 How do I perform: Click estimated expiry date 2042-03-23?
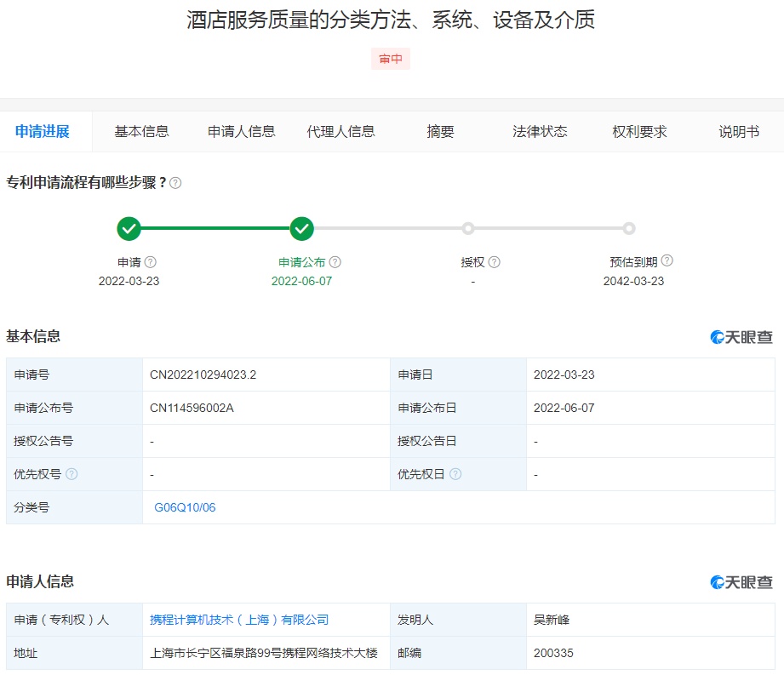coord(633,281)
